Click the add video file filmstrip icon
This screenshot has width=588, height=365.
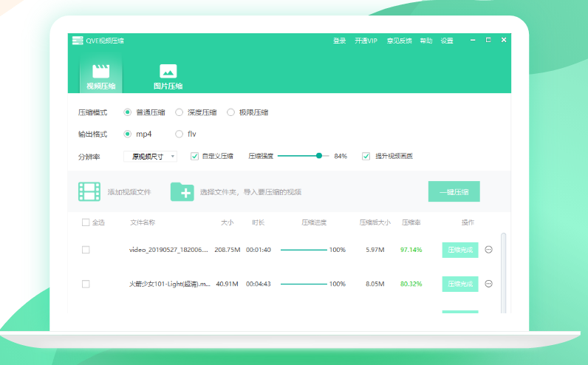tap(89, 191)
